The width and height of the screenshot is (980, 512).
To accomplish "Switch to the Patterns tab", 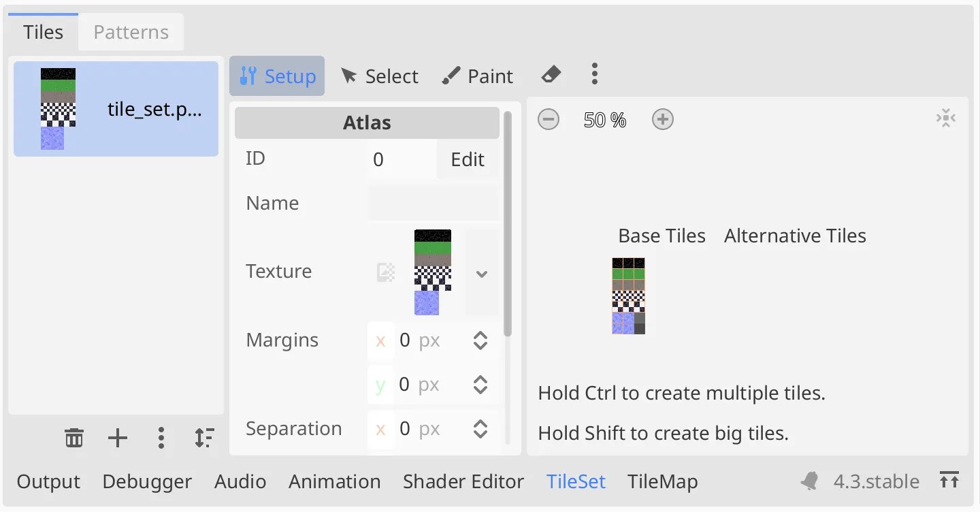I will pos(131,32).
